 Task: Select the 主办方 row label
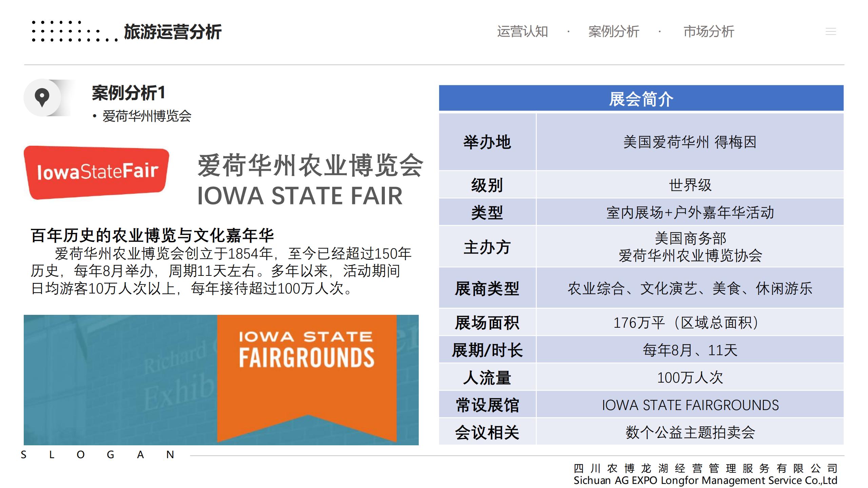pos(487,247)
